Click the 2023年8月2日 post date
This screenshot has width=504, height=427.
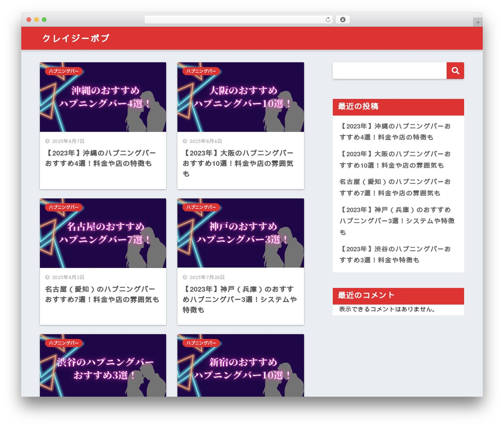[68, 277]
